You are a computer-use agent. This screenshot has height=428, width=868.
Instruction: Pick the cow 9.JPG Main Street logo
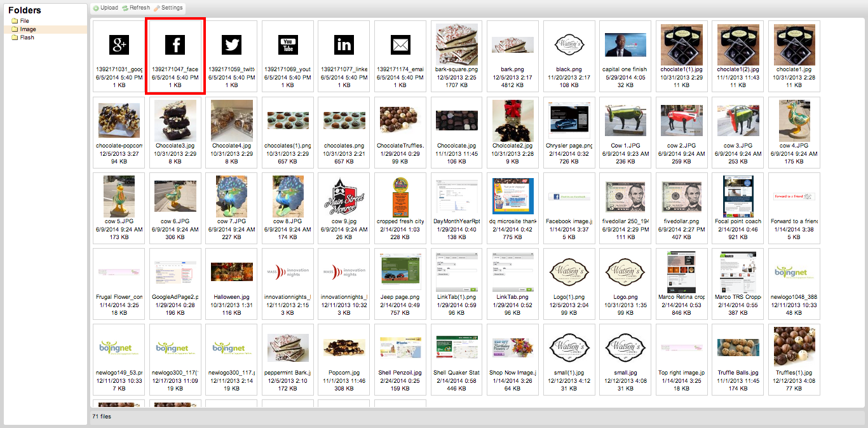tap(344, 209)
